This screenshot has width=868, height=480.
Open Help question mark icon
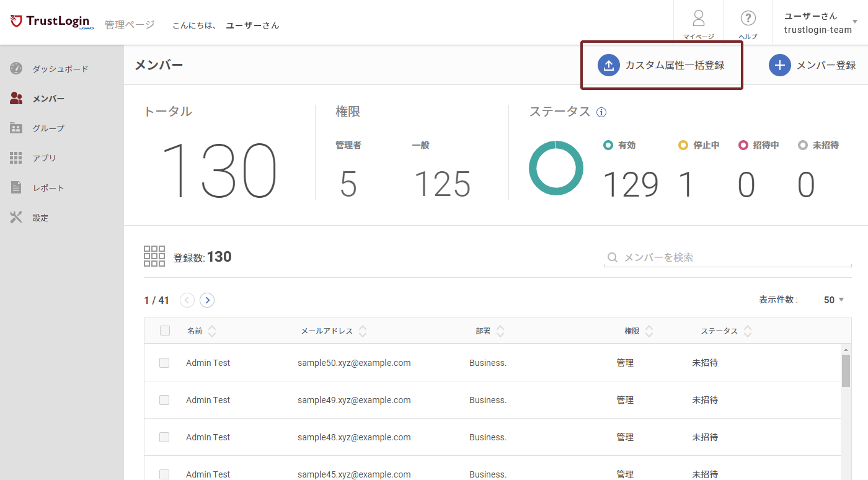point(748,18)
